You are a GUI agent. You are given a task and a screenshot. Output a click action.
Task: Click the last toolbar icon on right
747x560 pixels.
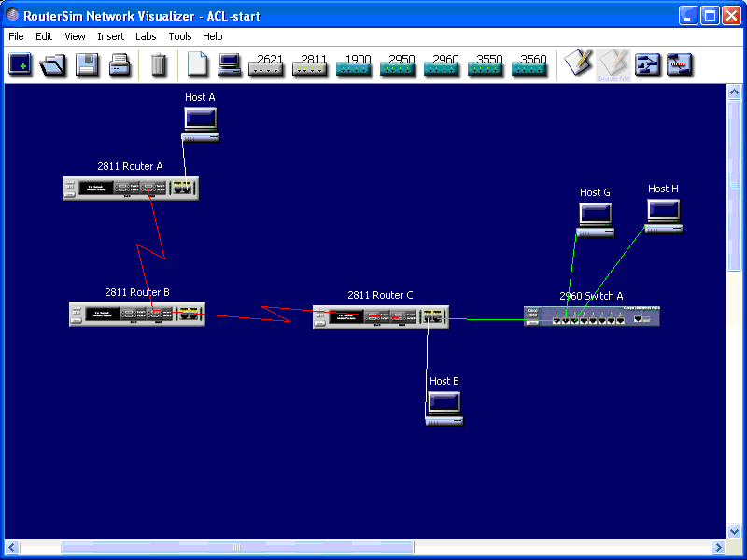(x=679, y=64)
